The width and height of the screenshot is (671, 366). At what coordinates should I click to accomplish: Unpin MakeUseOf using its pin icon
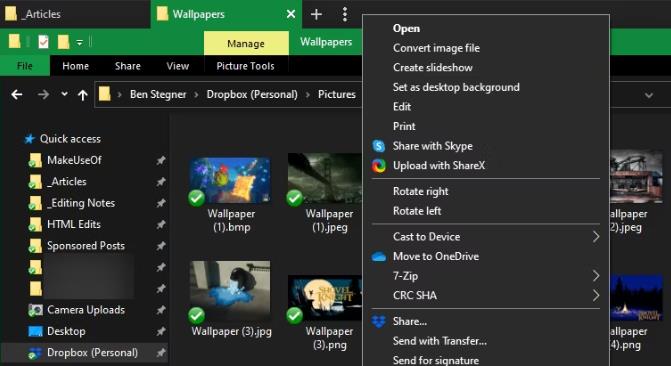160,161
